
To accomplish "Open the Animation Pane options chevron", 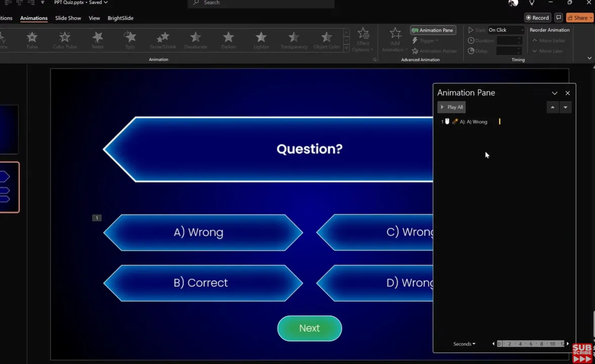I will (555, 93).
